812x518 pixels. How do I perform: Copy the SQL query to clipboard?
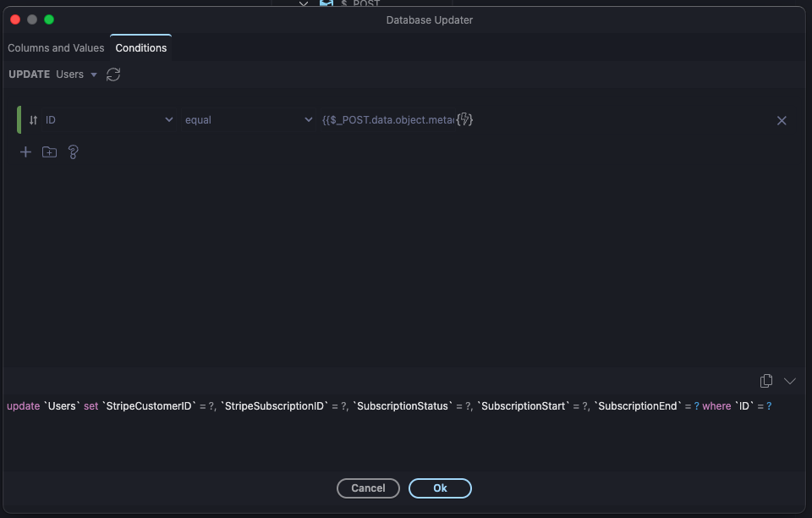(766, 381)
